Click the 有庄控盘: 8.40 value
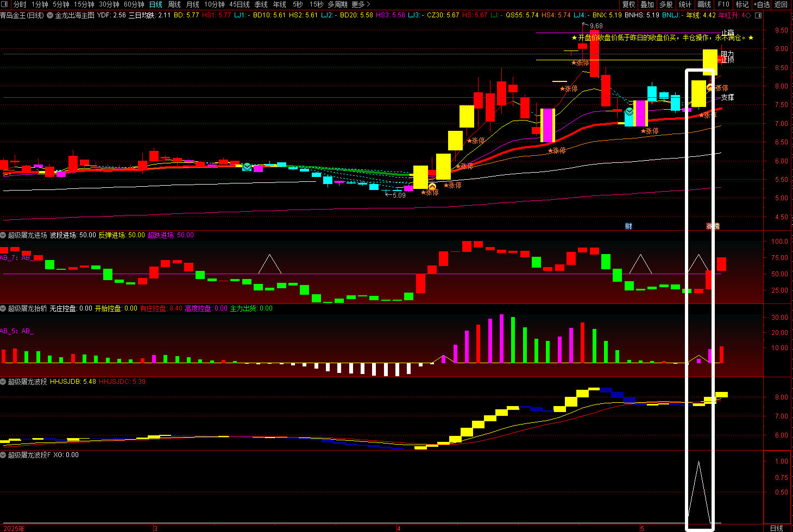793x532 pixels. [161, 308]
